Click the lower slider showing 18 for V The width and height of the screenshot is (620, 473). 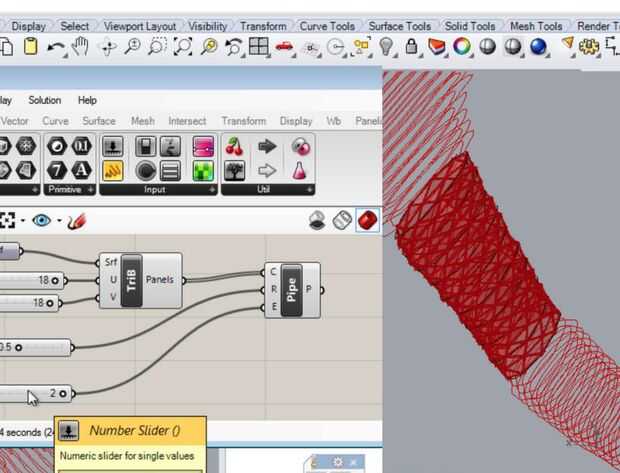30,303
